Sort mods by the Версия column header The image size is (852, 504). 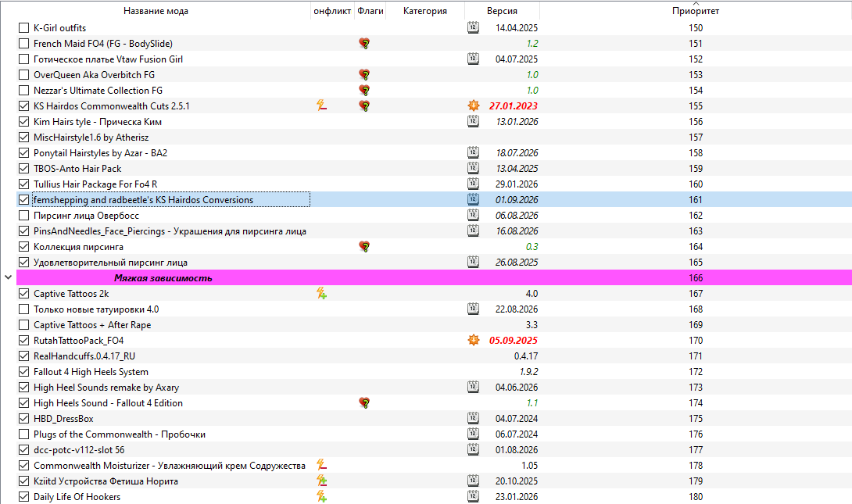tap(502, 11)
